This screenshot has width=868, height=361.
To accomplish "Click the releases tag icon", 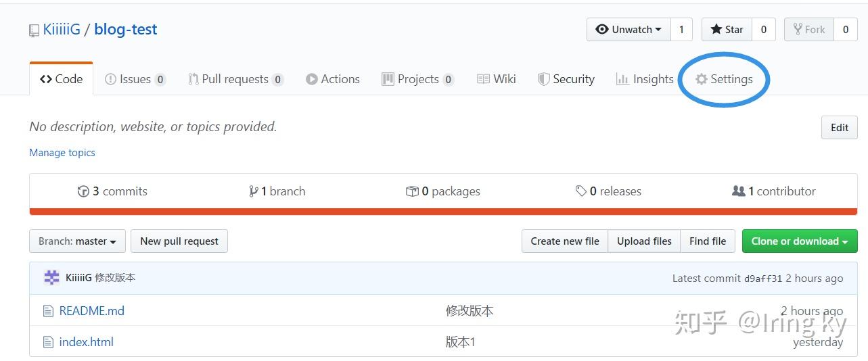I will pos(581,191).
